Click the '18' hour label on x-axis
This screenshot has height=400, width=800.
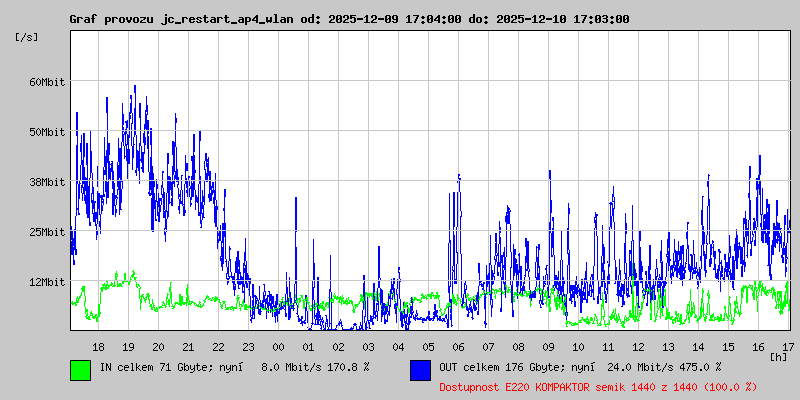pos(98,347)
